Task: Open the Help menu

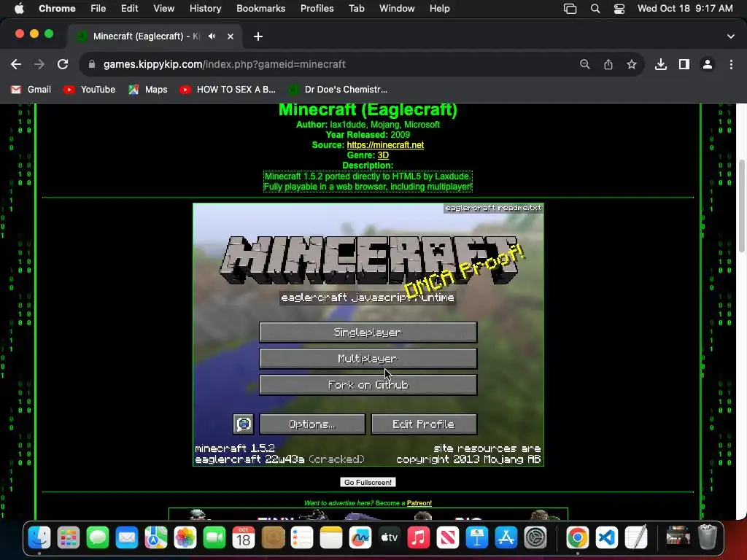Action: point(439,9)
